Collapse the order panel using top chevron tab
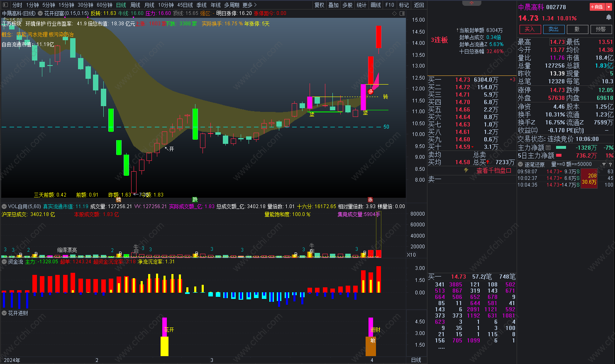The height and width of the screenshot is (364, 615). click(x=472, y=3)
